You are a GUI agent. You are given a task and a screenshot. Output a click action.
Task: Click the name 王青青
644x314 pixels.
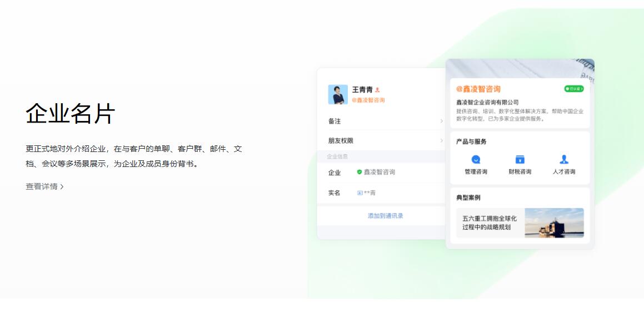pyautogui.click(x=362, y=90)
